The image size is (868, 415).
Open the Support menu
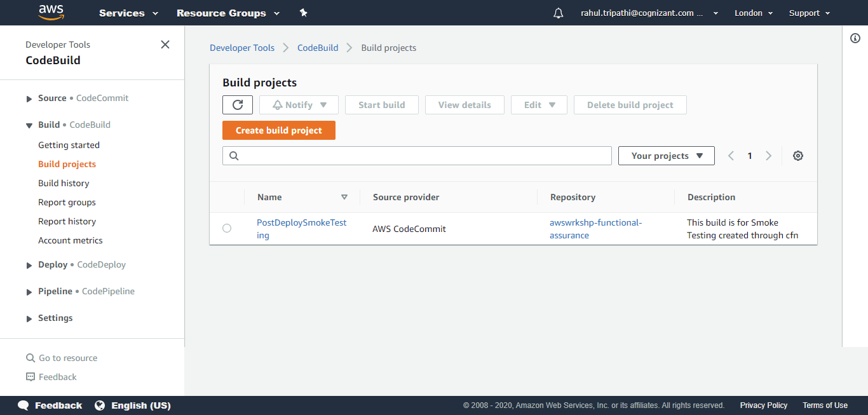[810, 13]
